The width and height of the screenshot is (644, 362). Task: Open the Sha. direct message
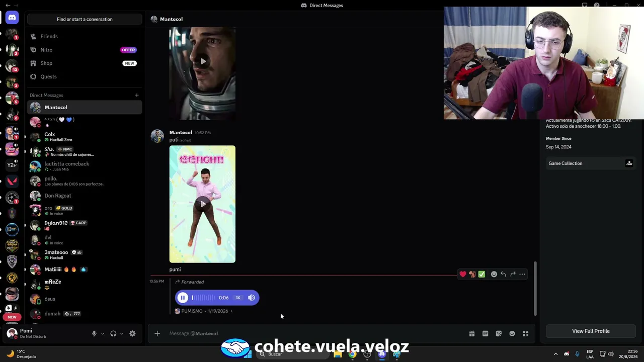pos(85,151)
